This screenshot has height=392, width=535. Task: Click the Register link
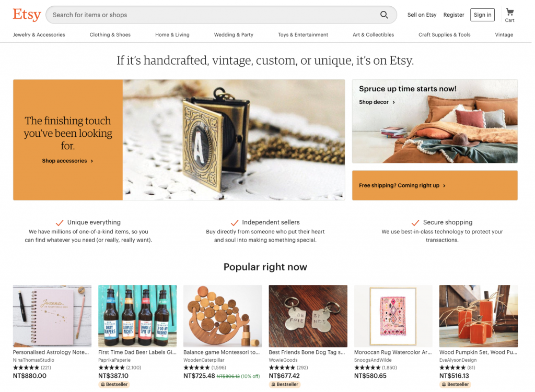pyautogui.click(x=453, y=15)
